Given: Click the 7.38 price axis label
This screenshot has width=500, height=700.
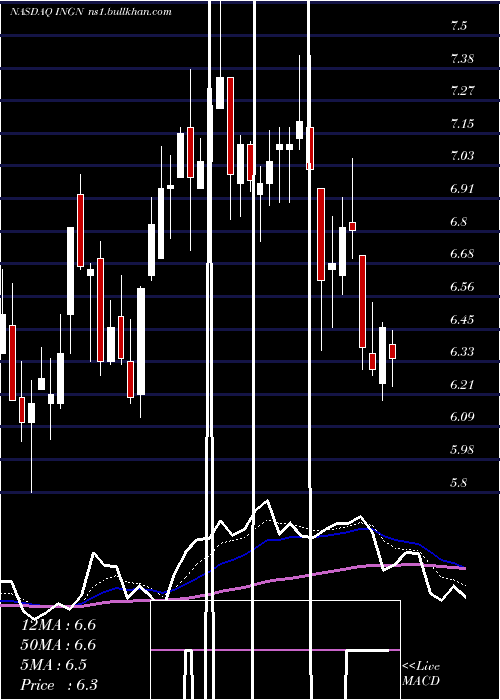Looking at the screenshot, I should tap(462, 58).
